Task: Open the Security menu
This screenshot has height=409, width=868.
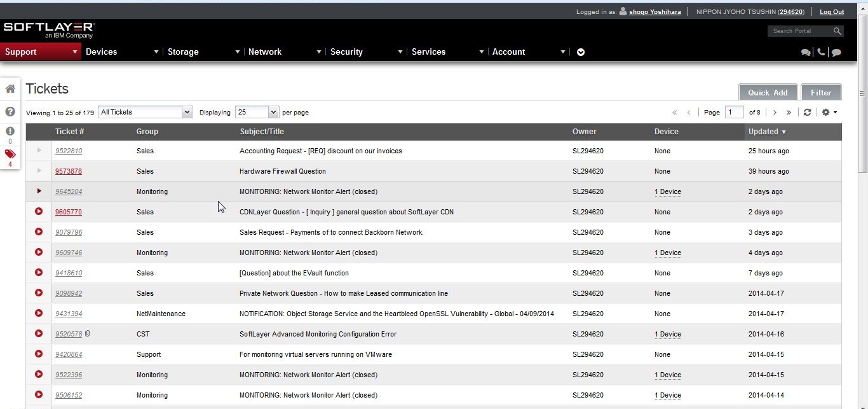Action: (366, 52)
